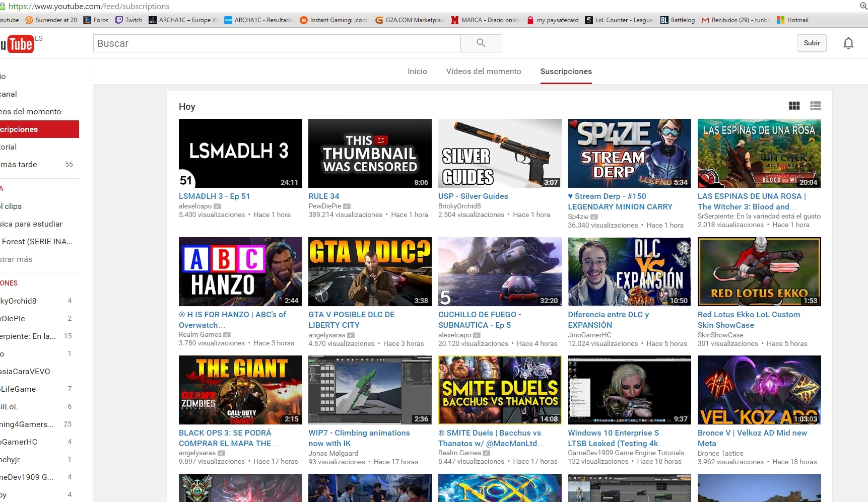Select the Inicio tab
Screen dimensions: 868x502
tap(417, 71)
